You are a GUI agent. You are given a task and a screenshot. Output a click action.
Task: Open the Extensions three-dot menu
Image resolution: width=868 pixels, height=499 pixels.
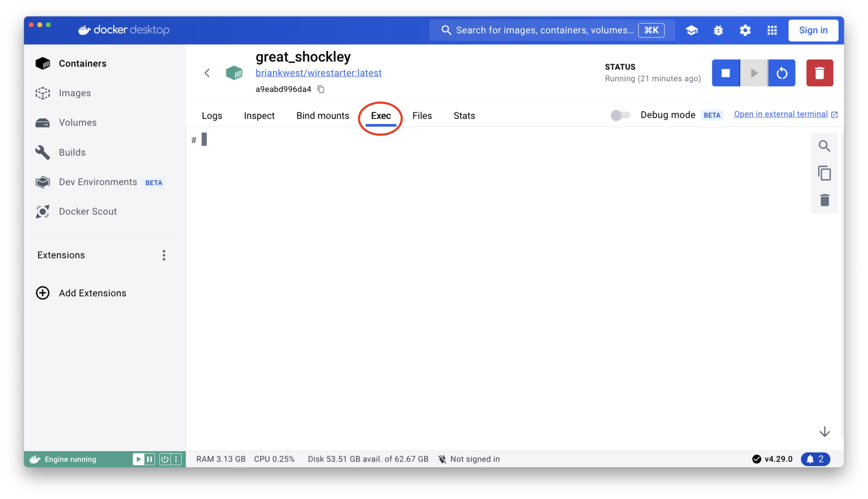click(164, 255)
